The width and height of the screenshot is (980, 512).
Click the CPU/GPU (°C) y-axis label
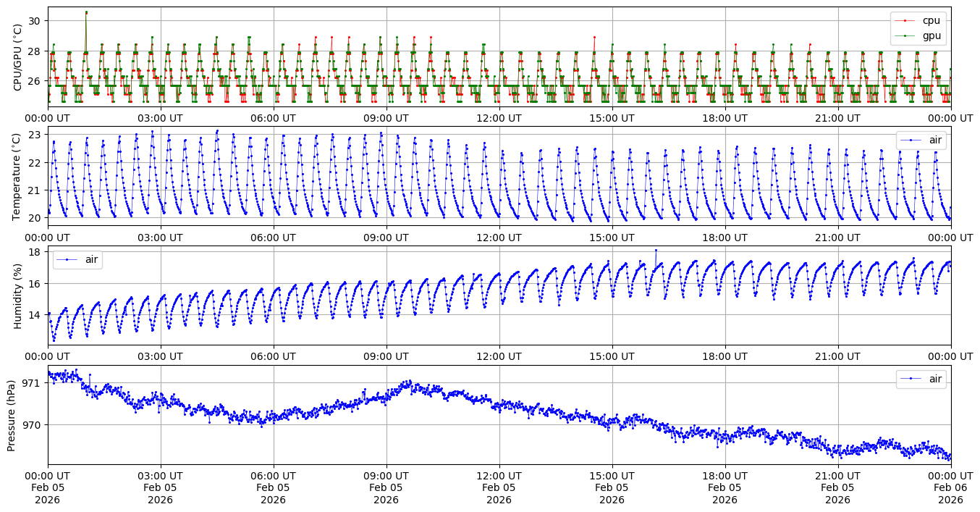17,57
